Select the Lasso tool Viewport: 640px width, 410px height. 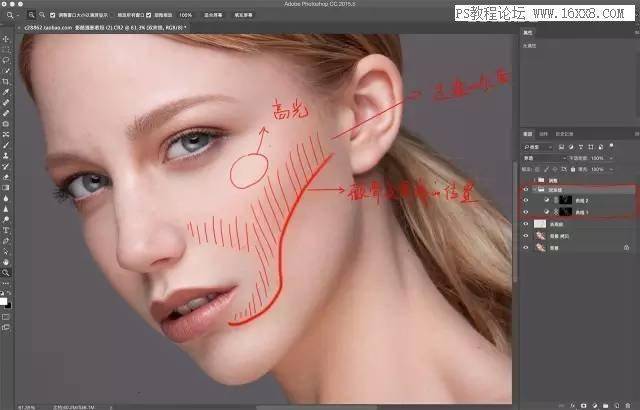pos(6,60)
